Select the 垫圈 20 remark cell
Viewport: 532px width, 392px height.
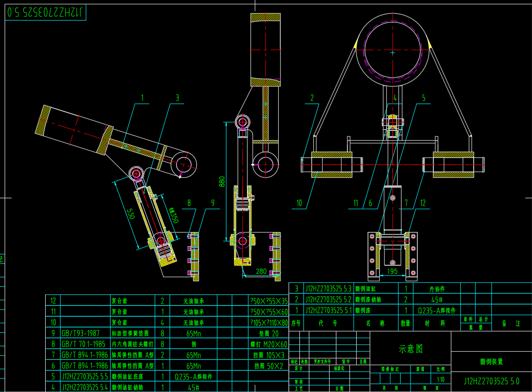269,334
